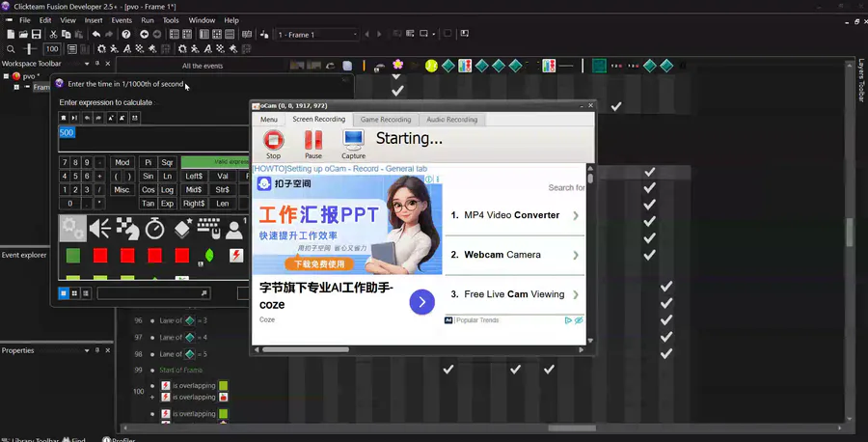The width and height of the screenshot is (868, 442).
Task: Click the Copy toolbar icon
Action: (x=66, y=35)
